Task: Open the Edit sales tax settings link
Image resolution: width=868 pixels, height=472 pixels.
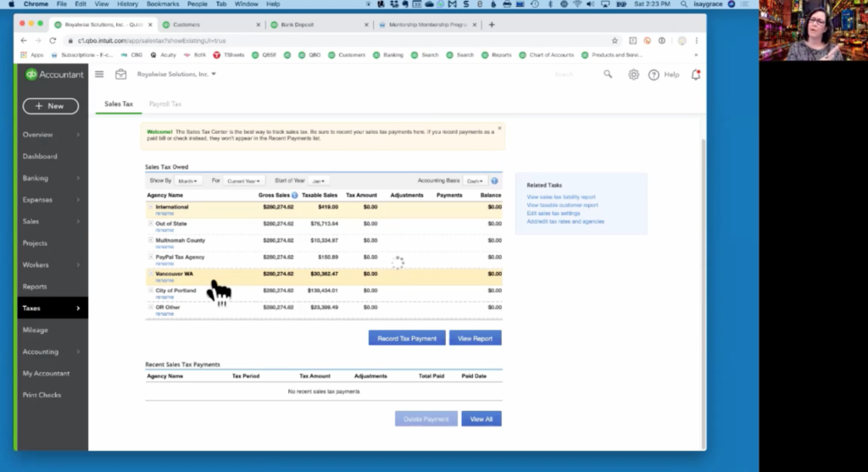Action: coord(553,214)
